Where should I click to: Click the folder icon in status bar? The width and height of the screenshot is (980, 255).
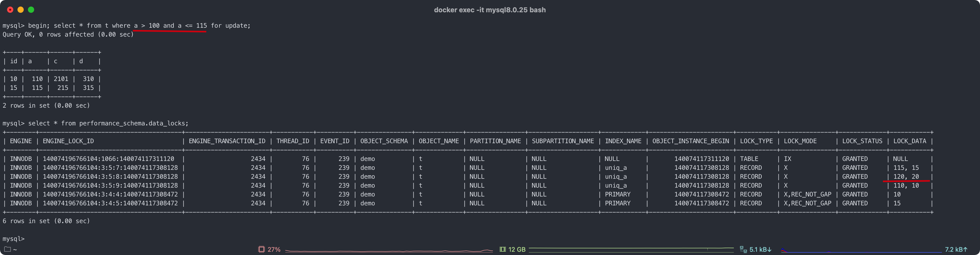(x=7, y=249)
